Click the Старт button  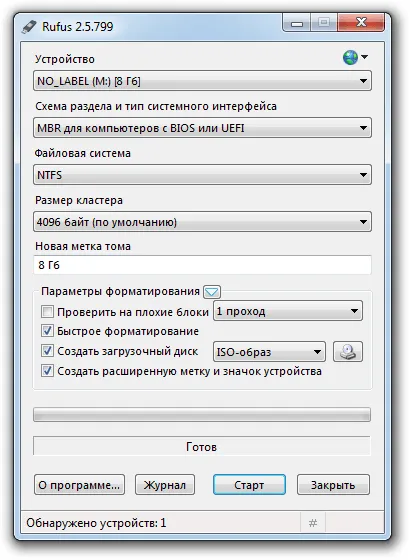coord(249,485)
